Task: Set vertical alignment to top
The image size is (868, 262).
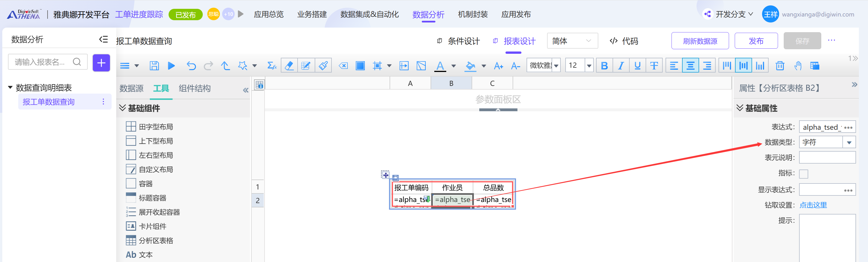Action: coord(727,66)
